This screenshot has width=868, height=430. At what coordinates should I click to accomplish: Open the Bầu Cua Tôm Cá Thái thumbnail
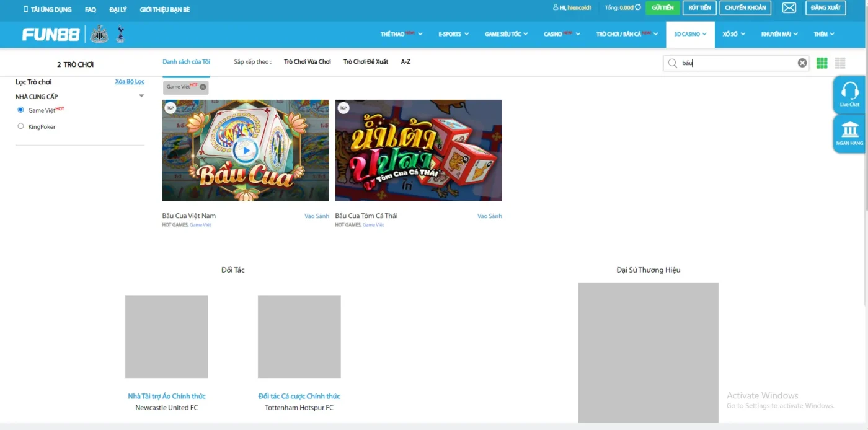click(418, 150)
